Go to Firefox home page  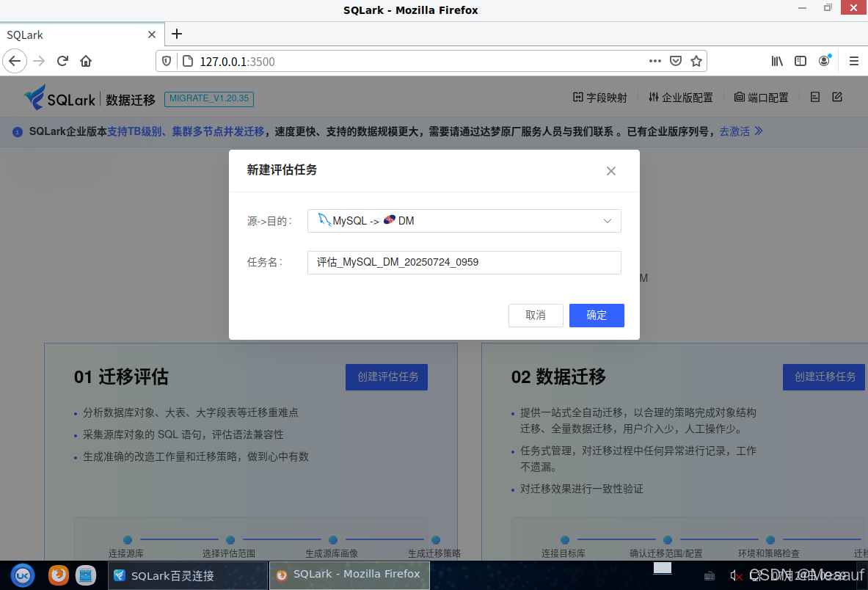point(86,61)
